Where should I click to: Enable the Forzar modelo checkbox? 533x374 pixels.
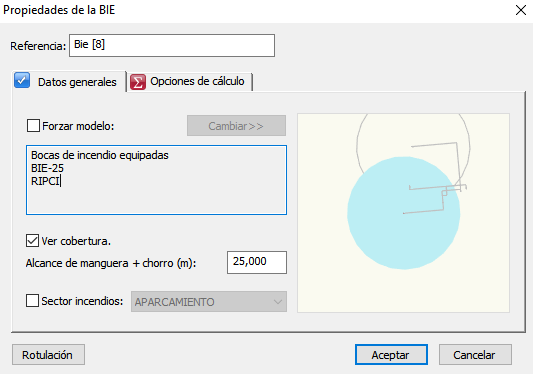click(33, 125)
